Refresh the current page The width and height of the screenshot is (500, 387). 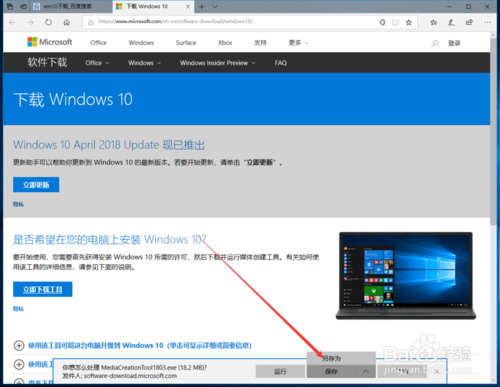49,22
